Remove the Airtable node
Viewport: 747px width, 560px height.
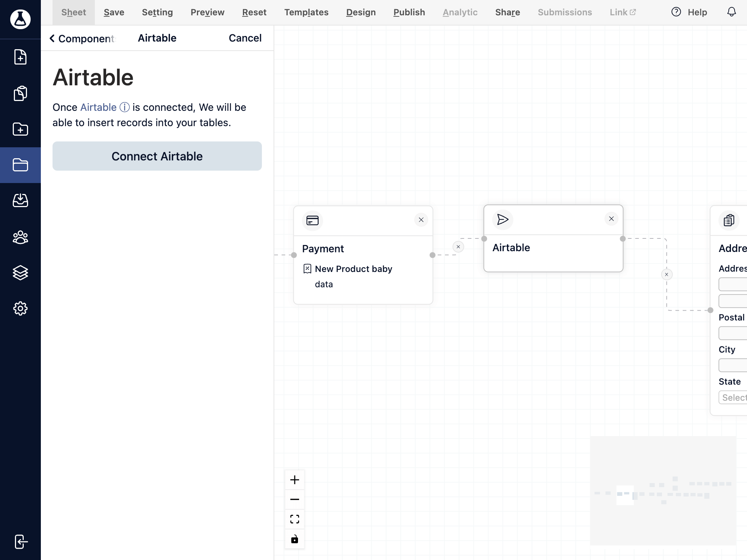pyautogui.click(x=611, y=219)
